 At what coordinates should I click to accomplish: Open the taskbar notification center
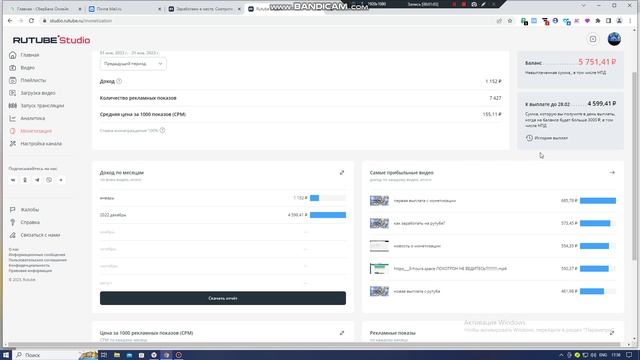629,355
